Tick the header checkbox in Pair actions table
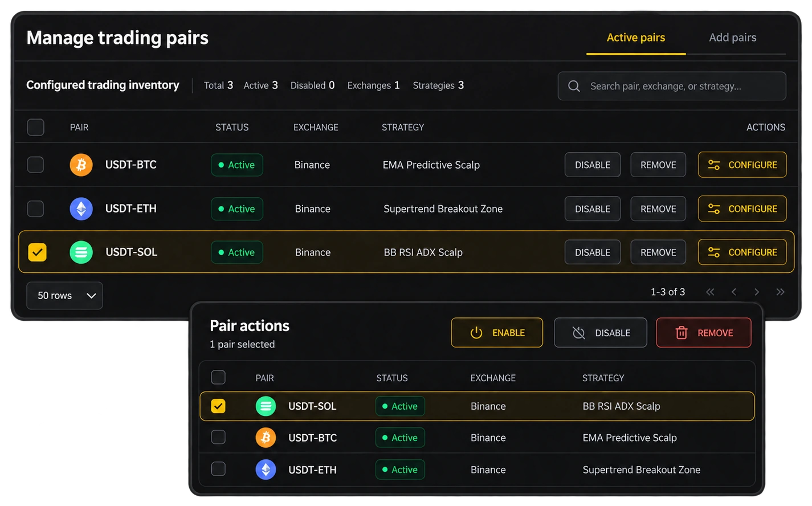812x506 pixels. click(218, 377)
